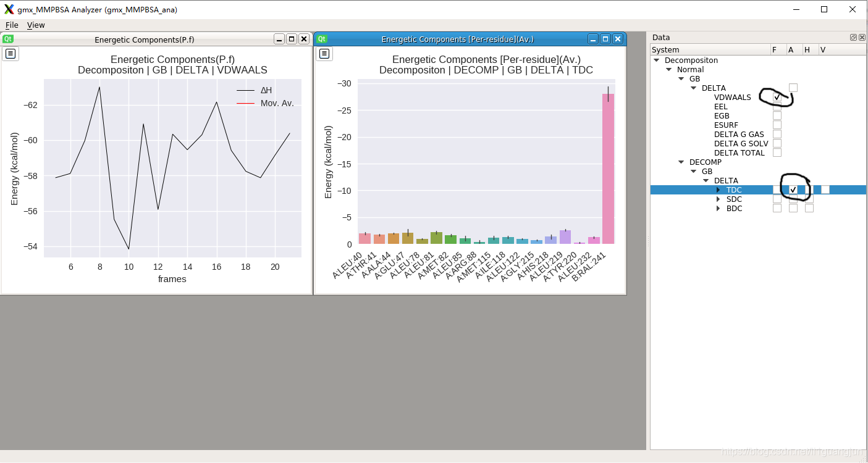Click the B:RAL:241 pink bar in chart
This screenshot has height=463, width=868.
[608, 169]
